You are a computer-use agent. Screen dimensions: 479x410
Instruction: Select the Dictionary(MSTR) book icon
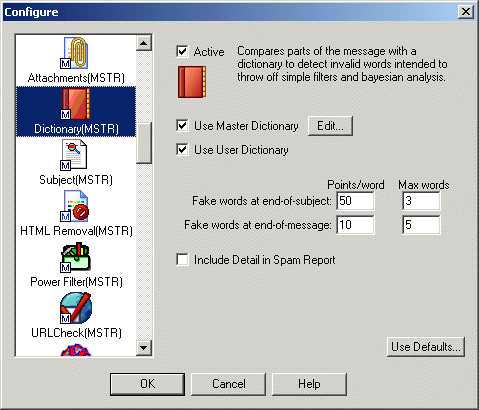[x=75, y=104]
